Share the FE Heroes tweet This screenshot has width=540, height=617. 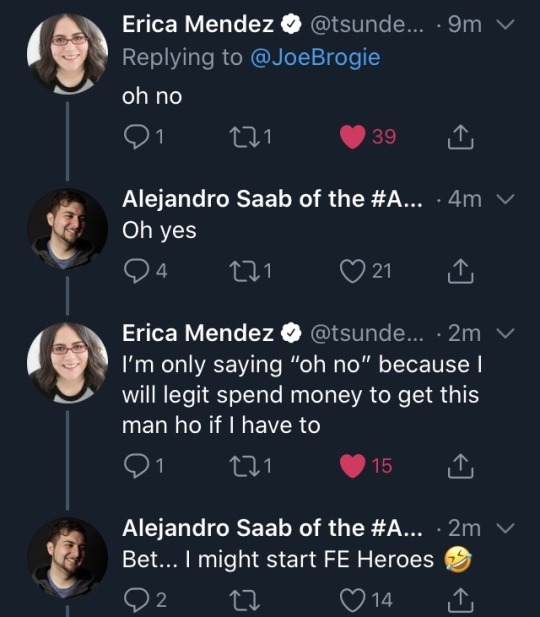click(x=460, y=600)
